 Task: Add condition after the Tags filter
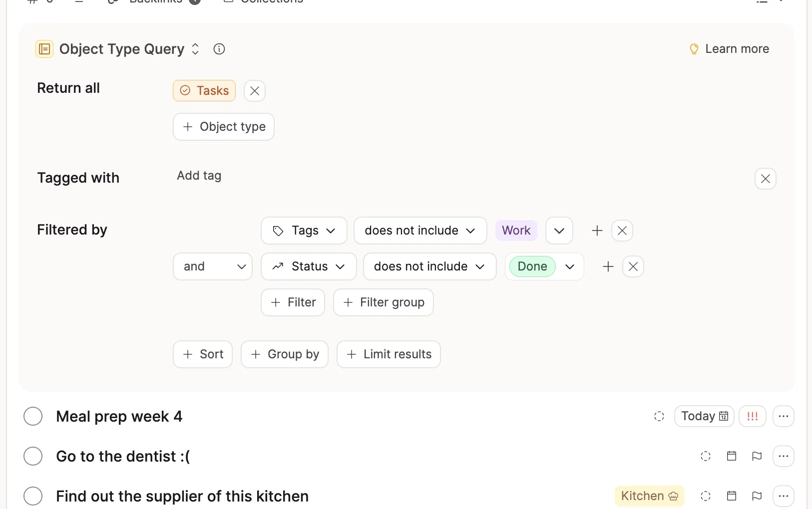point(597,231)
